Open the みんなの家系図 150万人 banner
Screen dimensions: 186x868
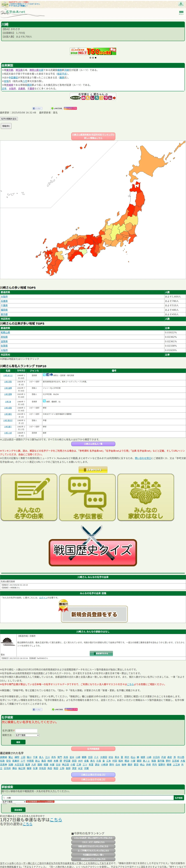pyautogui.click(x=93, y=51)
